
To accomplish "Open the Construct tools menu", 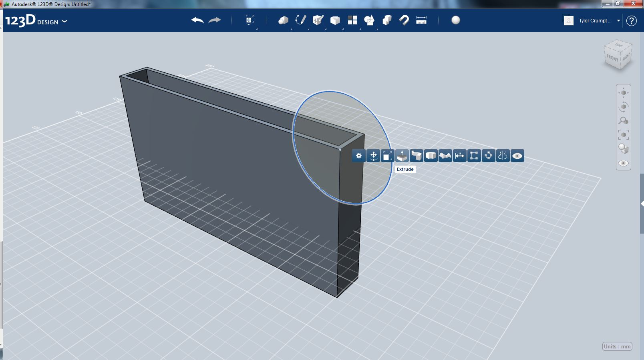I will pos(318,20).
